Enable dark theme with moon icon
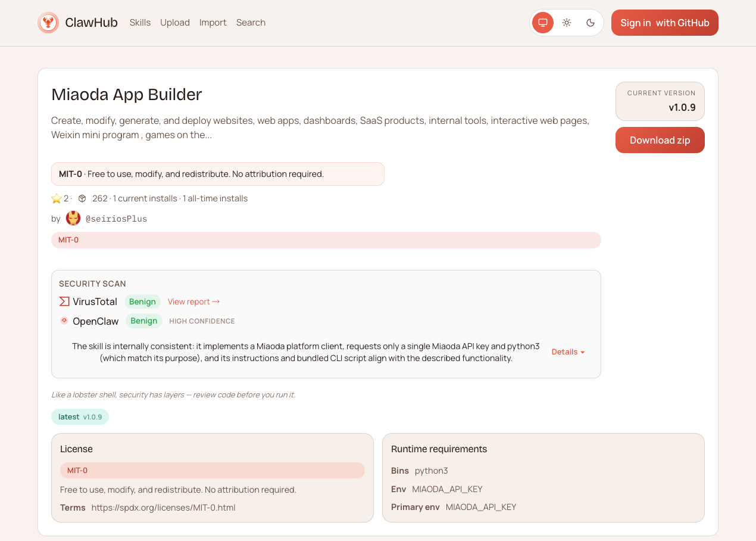This screenshot has height=541, width=756. tap(591, 23)
